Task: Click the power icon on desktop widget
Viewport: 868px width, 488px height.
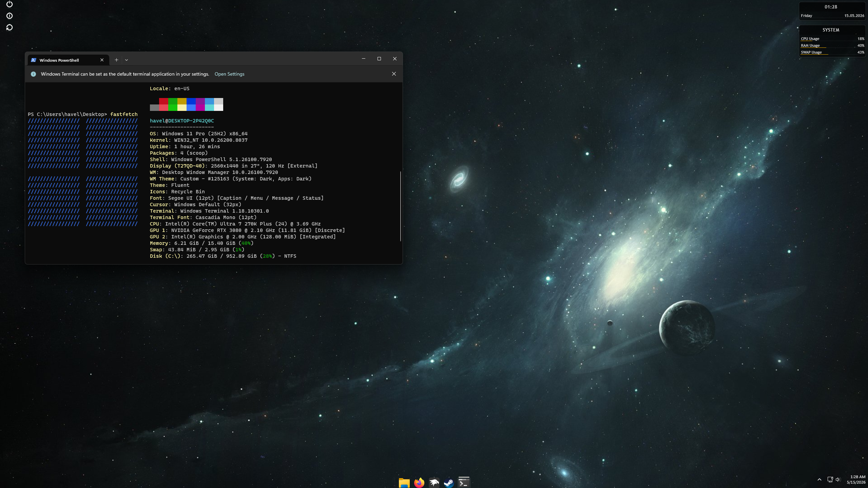Action: [9, 4]
